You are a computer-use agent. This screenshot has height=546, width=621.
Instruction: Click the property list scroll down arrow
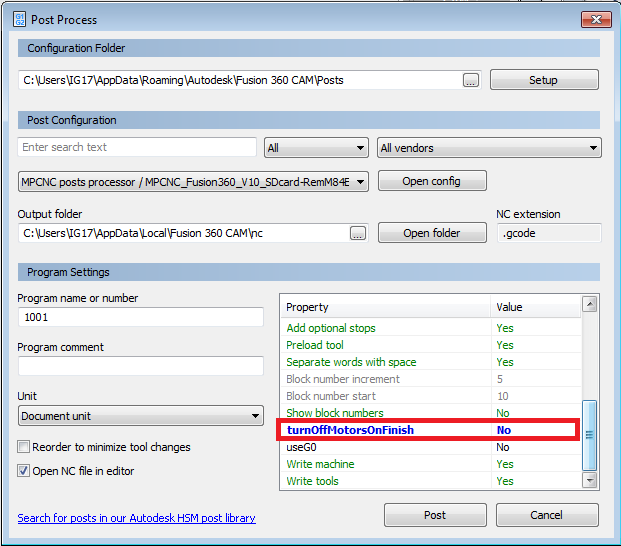click(589, 481)
